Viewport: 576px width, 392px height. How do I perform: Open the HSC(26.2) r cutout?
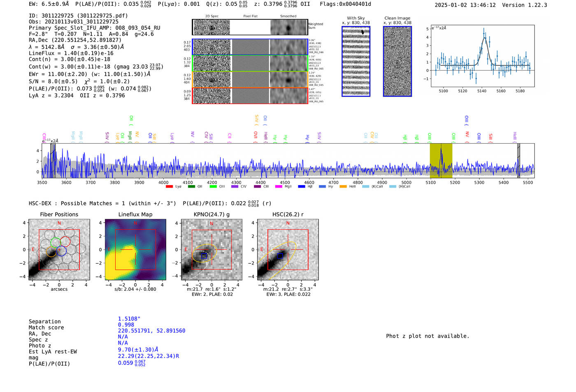(x=288, y=250)
